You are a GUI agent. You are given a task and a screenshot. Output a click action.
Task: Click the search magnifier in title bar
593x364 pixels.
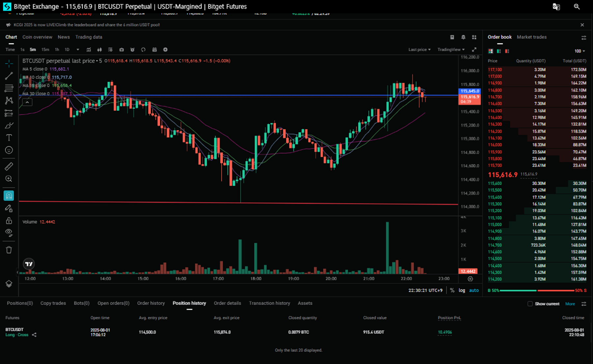point(577,7)
